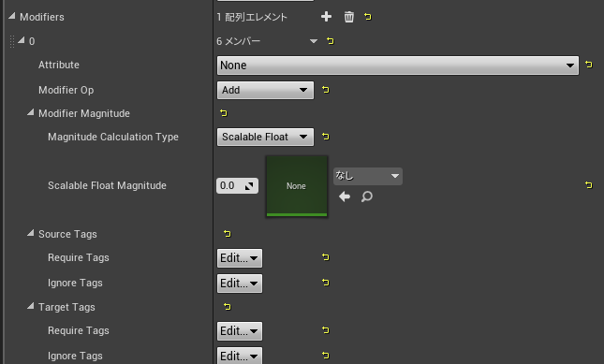
Task: Reset Target Tags Require Tags to default
Action: pos(326,330)
